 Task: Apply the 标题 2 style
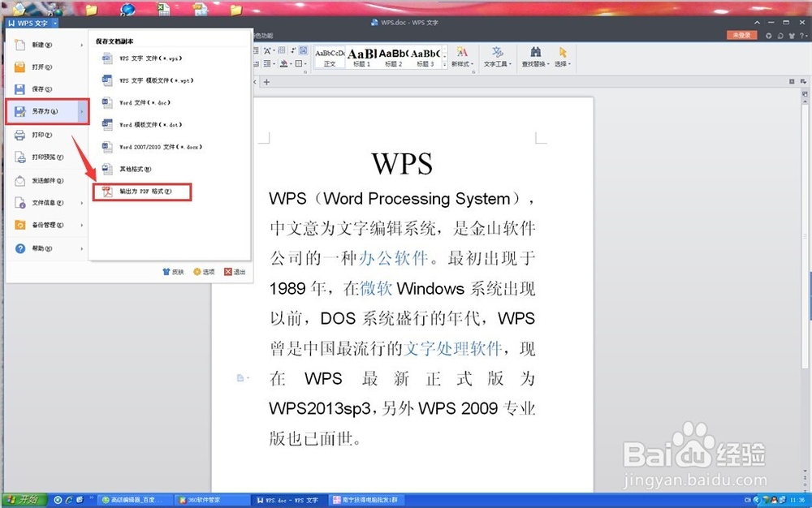[x=394, y=57]
